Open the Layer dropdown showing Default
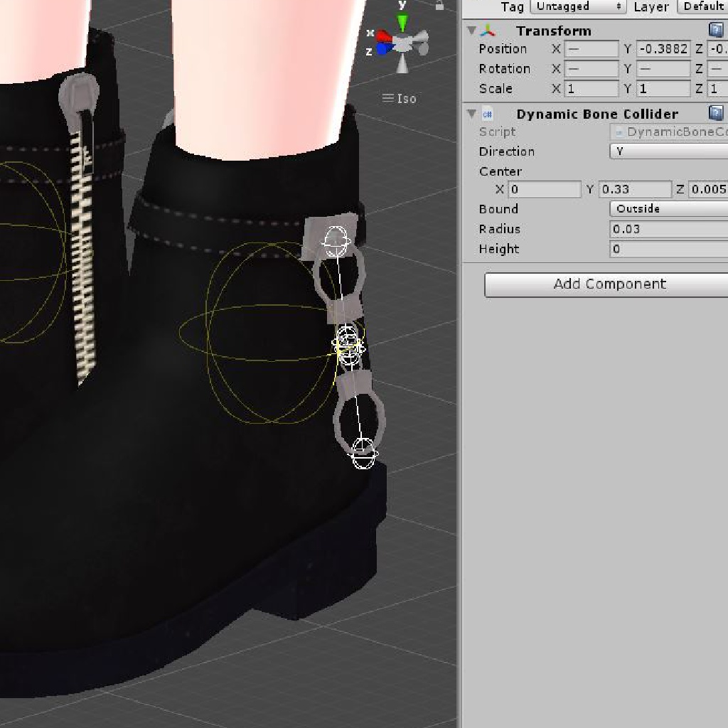 (702, 6)
